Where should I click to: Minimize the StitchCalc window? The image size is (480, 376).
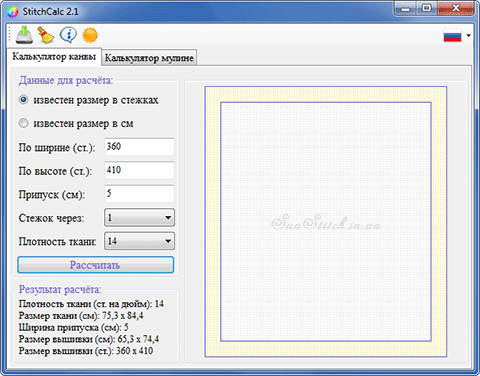(405, 8)
